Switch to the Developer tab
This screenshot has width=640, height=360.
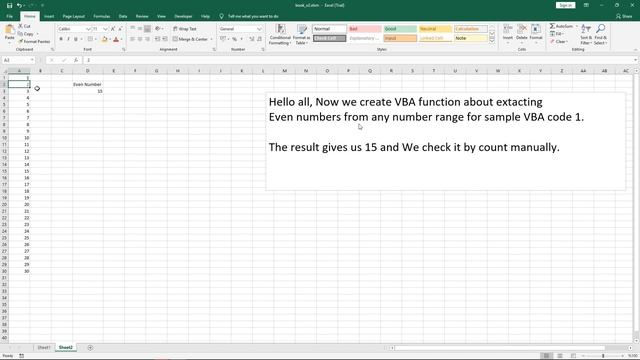(183, 16)
